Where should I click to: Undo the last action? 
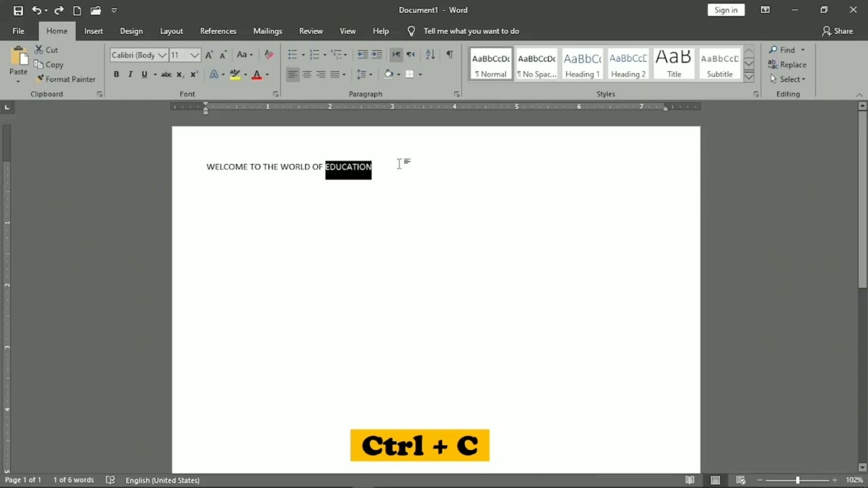click(x=37, y=10)
